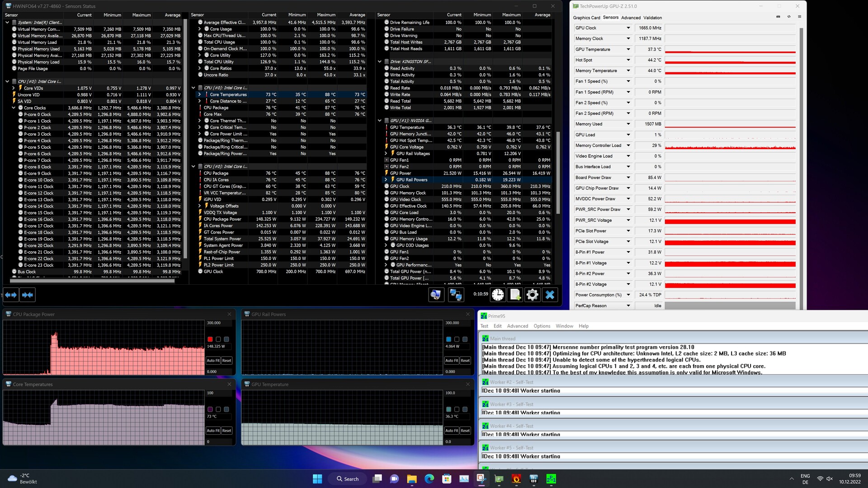Expand the GPU Rail Powers row
Viewport: 868px width, 488px height.
(386, 180)
